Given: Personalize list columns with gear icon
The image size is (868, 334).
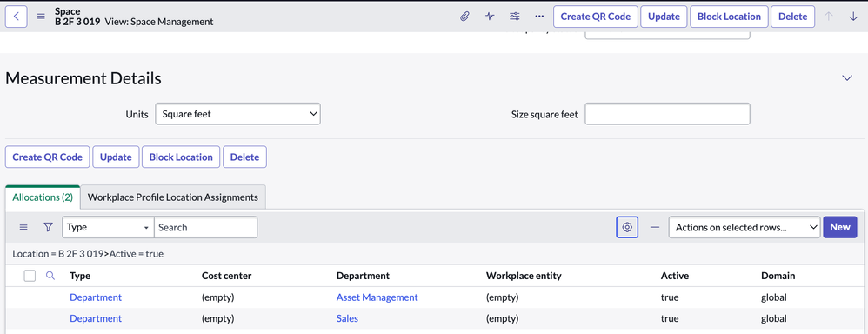Looking at the screenshot, I should [x=627, y=227].
